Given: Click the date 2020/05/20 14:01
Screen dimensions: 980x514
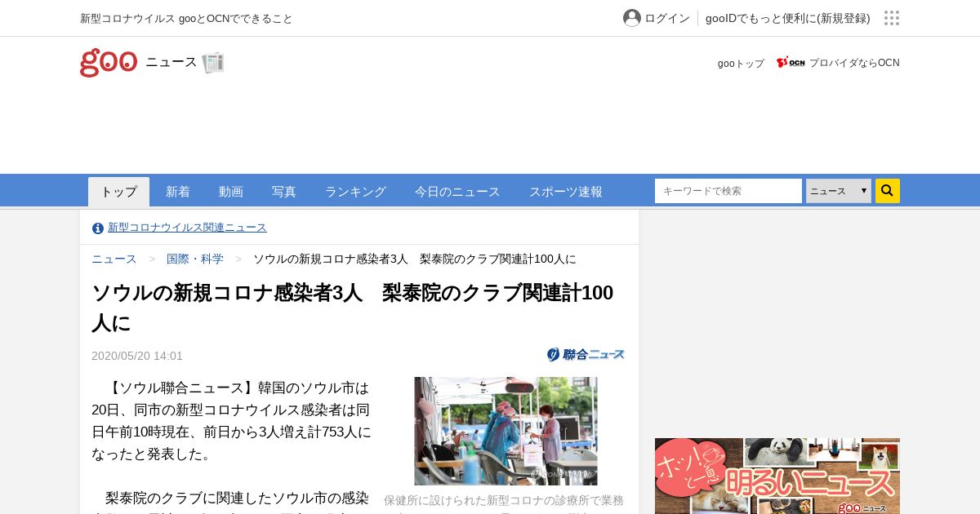Looking at the screenshot, I should point(137,356).
